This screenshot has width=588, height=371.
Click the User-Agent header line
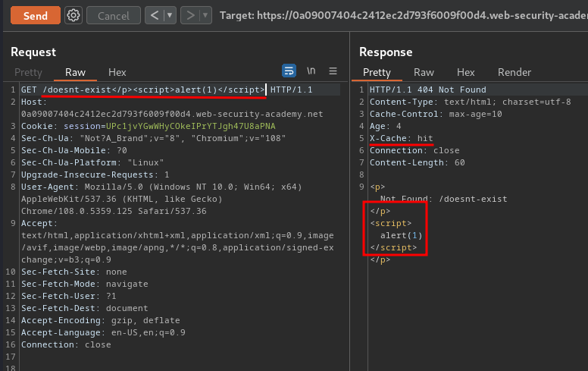tap(161, 199)
